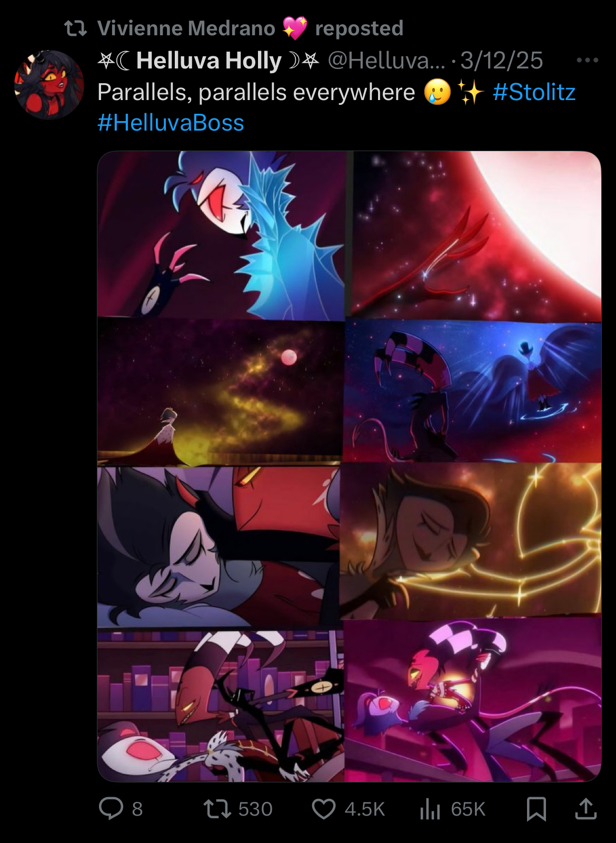Open top-right red moon image
616x843 pixels.
(x=476, y=235)
